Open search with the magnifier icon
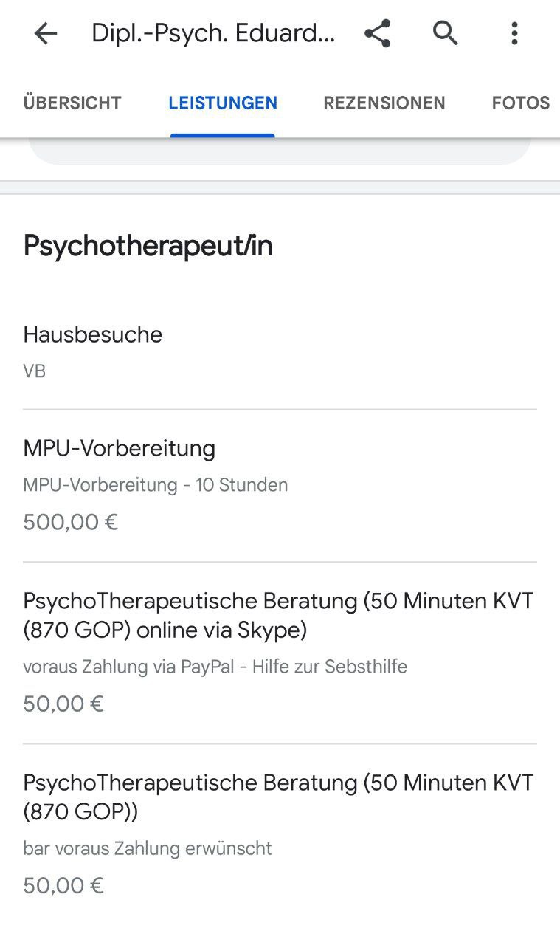Image resolution: width=560 pixels, height=945 pixels. point(446,33)
